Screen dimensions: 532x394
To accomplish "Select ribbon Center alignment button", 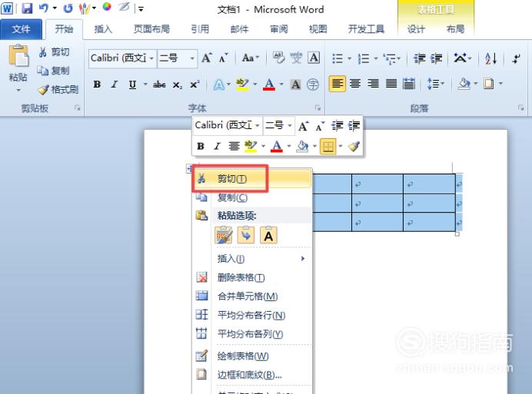I will (355, 84).
